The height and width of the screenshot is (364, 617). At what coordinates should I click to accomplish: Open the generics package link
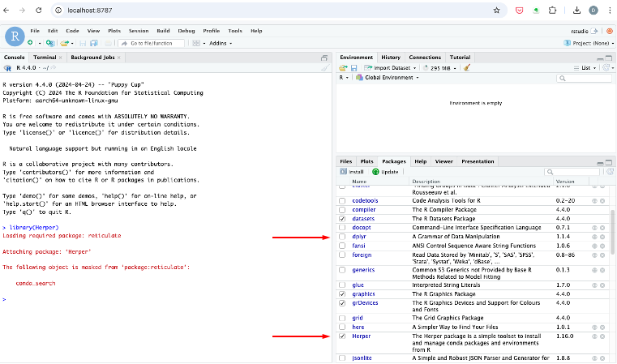363,270
